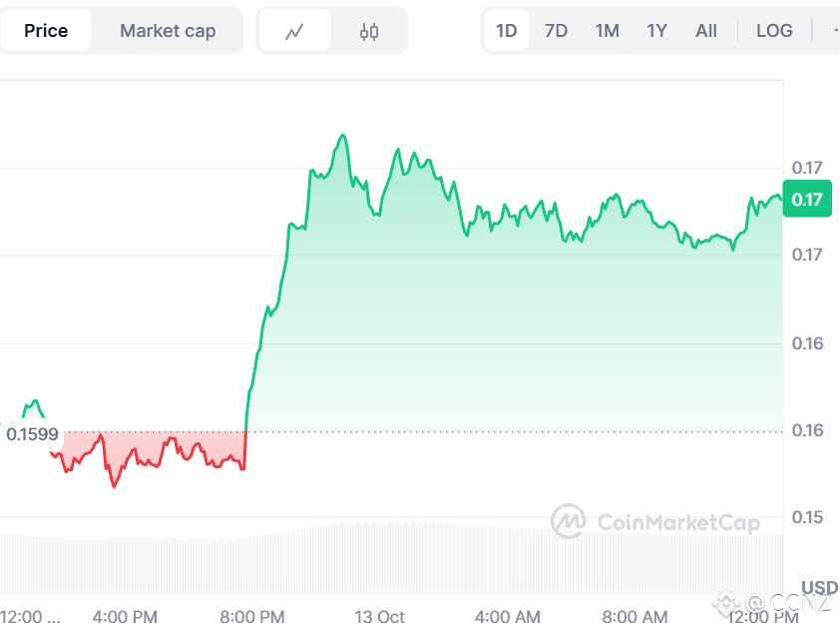Choose the 1D time range
This screenshot has width=840, height=629.
506,31
